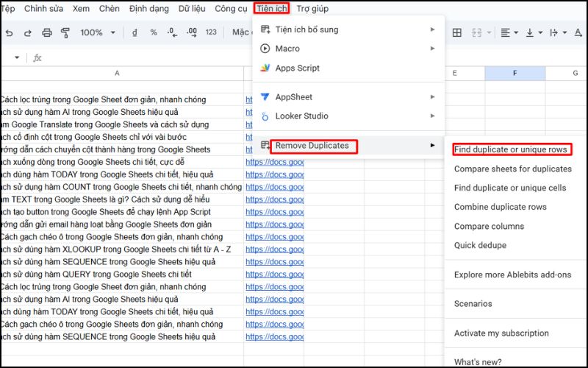
Task: Click the Undo arrow icon
Action: (9, 32)
